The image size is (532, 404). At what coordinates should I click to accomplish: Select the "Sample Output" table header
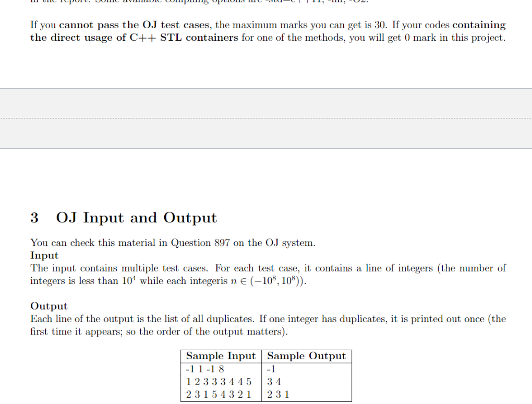pyautogui.click(x=307, y=356)
